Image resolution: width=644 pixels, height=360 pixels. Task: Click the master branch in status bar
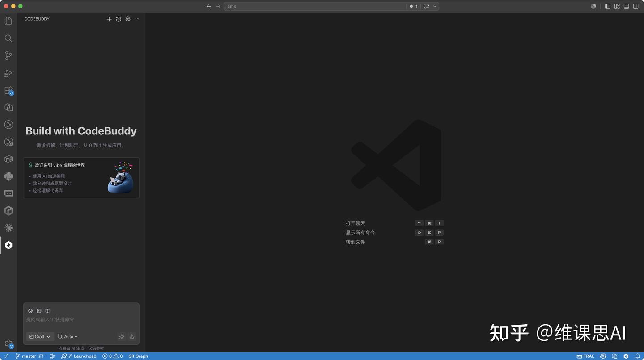pos(26,356)
